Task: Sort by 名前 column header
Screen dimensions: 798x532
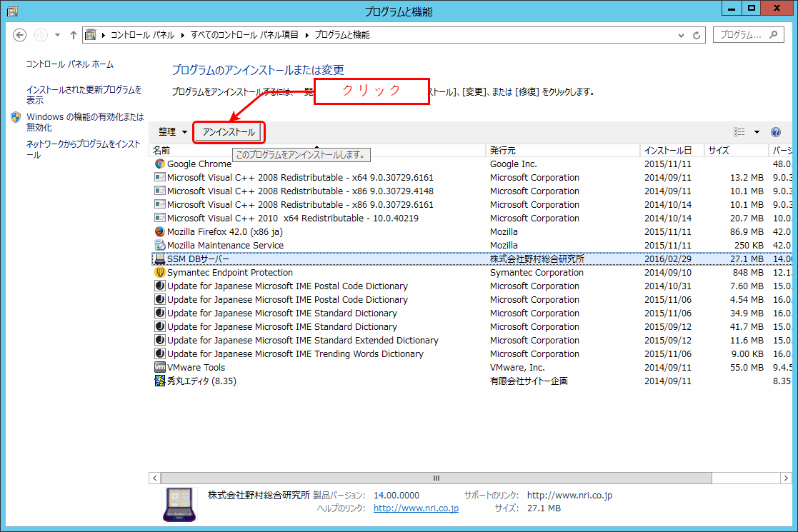Action: [318, 151]
